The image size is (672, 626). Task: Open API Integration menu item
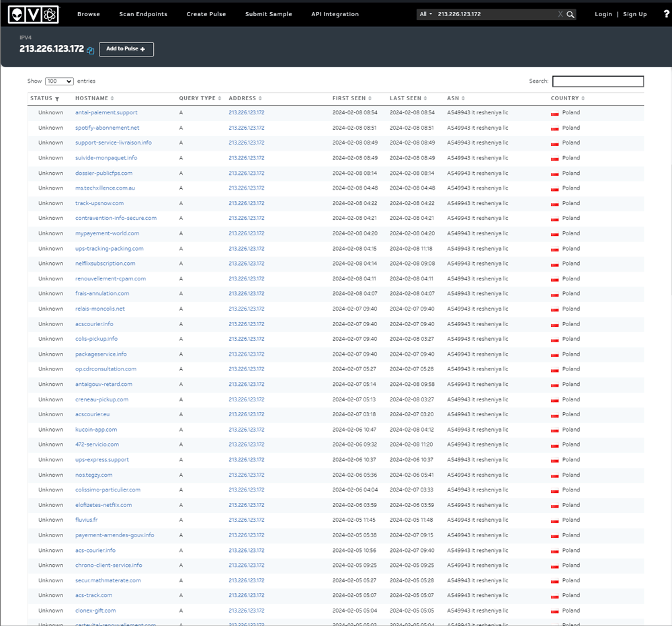tap(335, 14)
